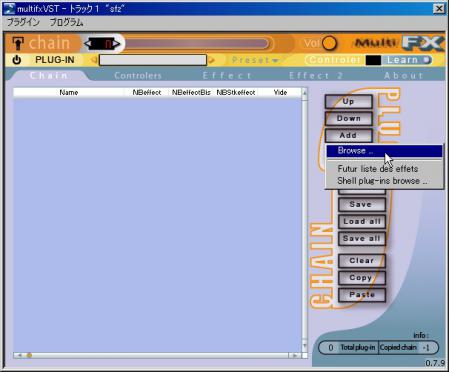Click the list's scroll-down arrow
The image size is (449, 372).
pyautogui.click(x=304, y=345)
